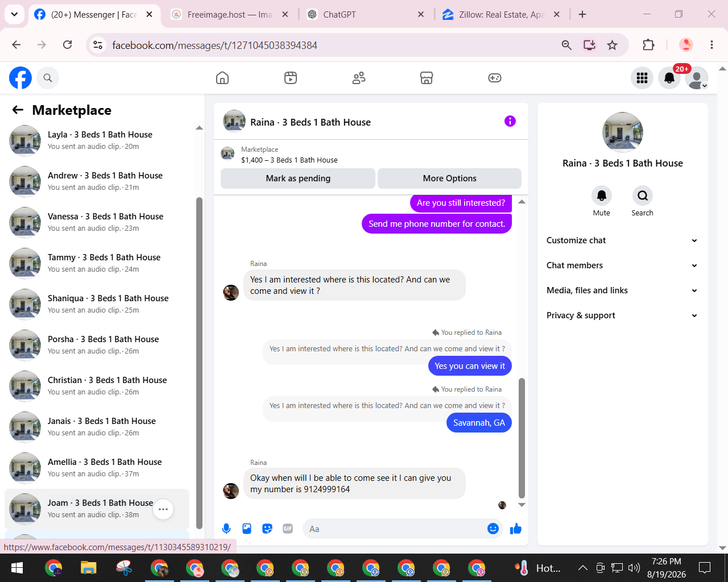Open Porsha 3 Beds 1 Bath House conversation
Viewport: 728px width, 582px height.
click(x=97, y=345)
